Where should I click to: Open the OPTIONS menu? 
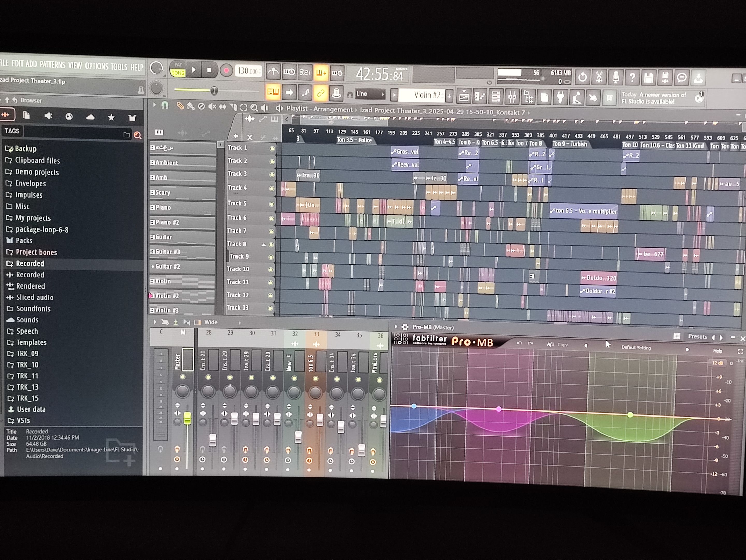coord(97,66)
